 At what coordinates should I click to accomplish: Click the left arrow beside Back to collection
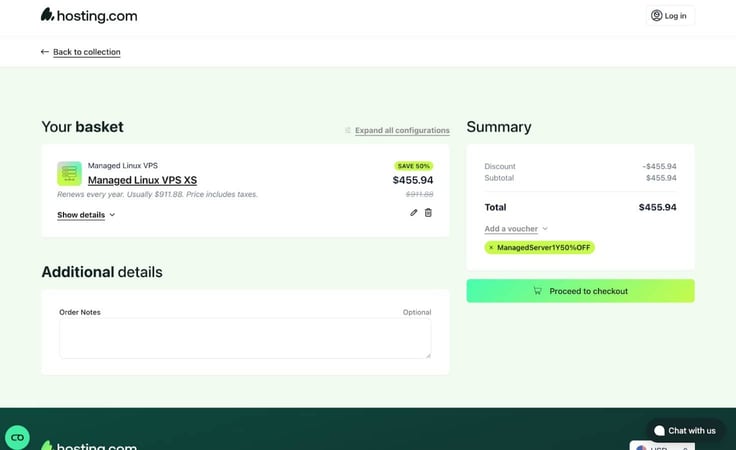point(45,52)
